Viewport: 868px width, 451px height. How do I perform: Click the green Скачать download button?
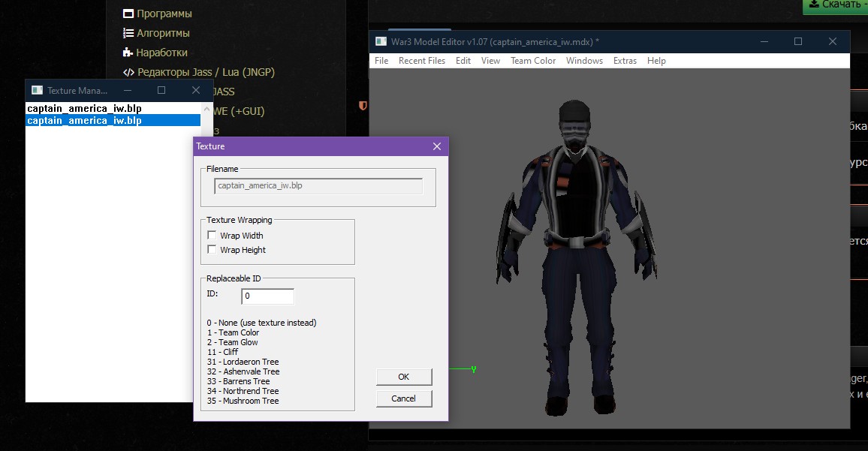tap(836, 5)
